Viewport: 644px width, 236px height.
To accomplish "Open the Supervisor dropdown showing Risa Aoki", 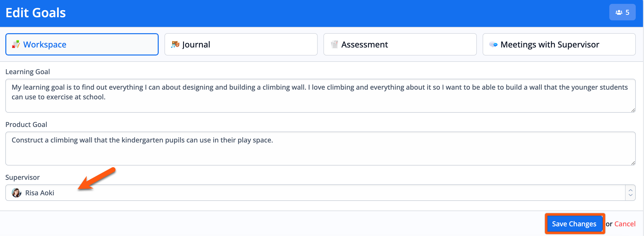I will [x=315, y=193].
